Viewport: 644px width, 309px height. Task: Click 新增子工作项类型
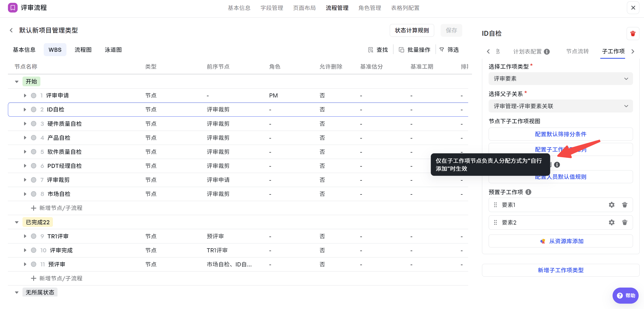(561, 270)
